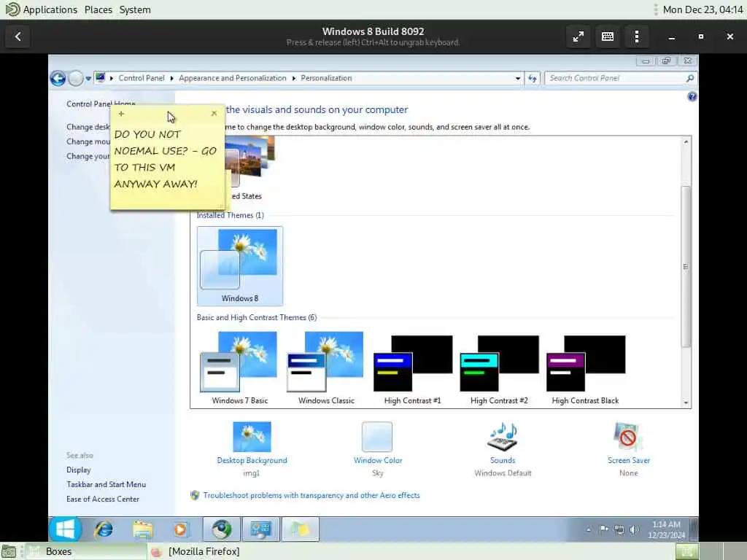
Task: Toggle fullscreen in Boxes header
Action: click(578, 36)
